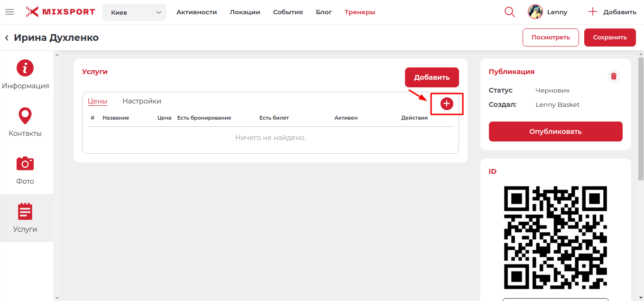Select the Цены tab
This screenshot has height=301, width=644.
[97, 101]
